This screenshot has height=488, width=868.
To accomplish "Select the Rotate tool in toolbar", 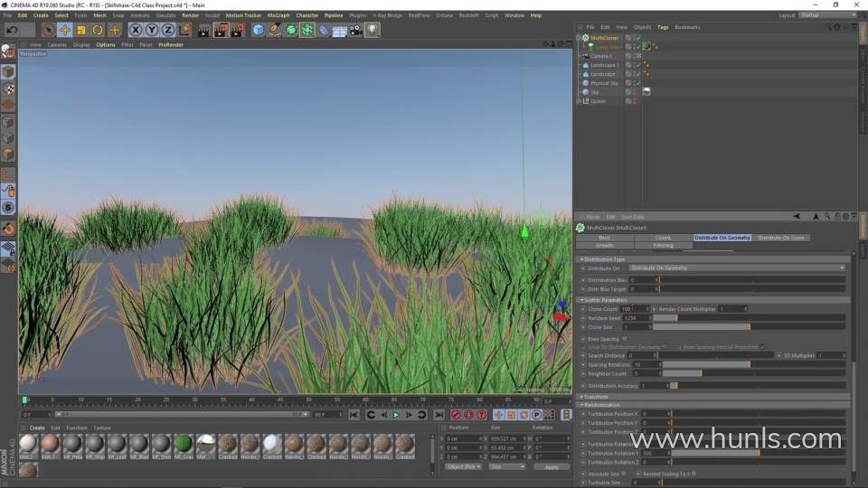I will 98,30.
